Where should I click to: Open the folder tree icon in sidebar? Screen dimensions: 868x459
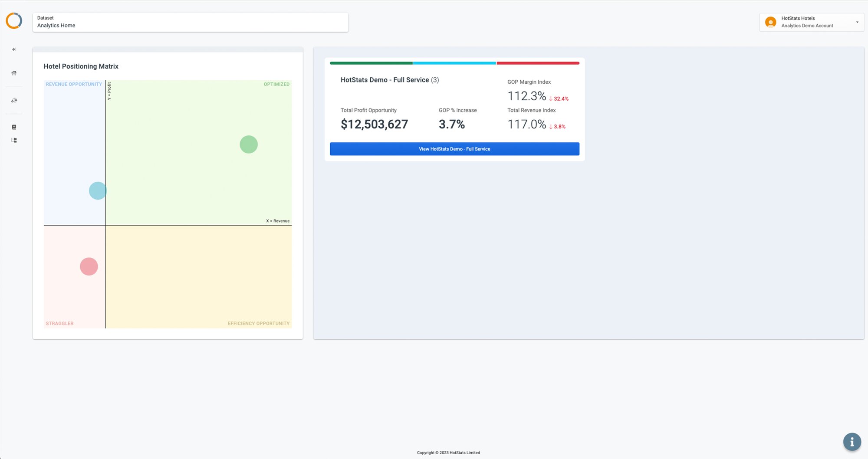point(14,141)
